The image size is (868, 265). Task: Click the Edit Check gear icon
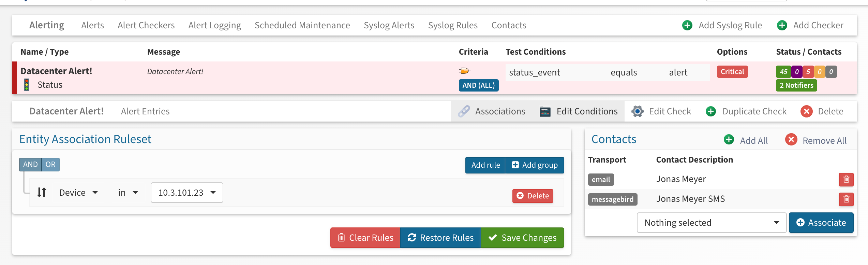click(637, 111)
